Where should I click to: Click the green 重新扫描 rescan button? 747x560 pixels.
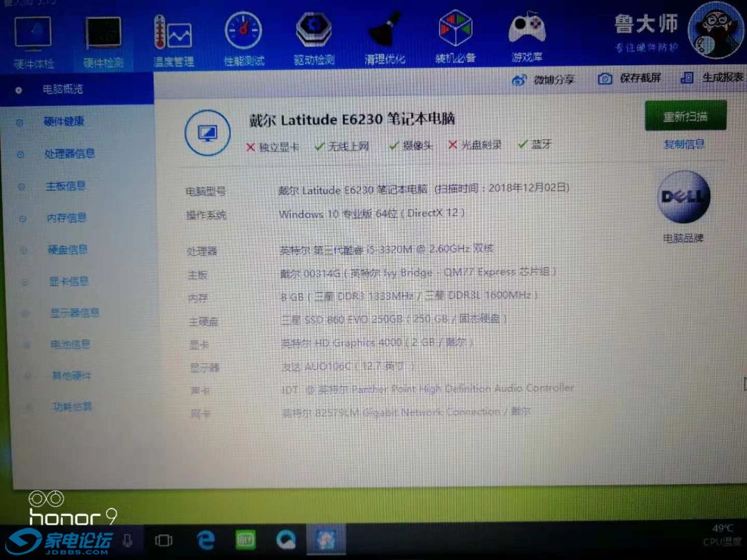pos(685,116)
